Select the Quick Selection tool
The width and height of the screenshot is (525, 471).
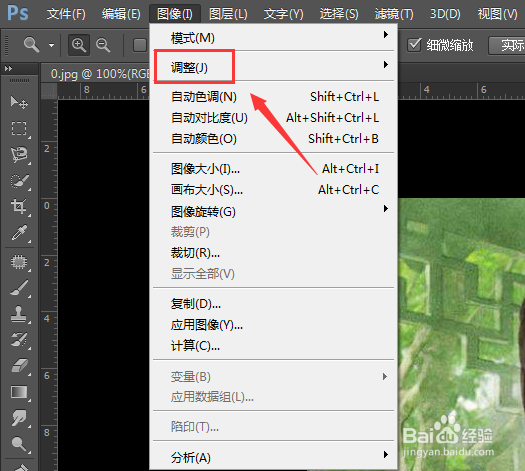pos(19,181)
